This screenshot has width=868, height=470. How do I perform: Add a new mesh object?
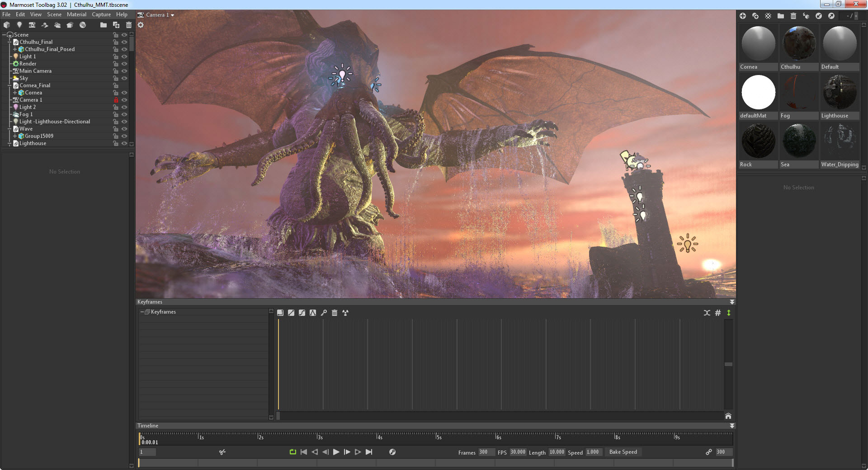point(7,25)
